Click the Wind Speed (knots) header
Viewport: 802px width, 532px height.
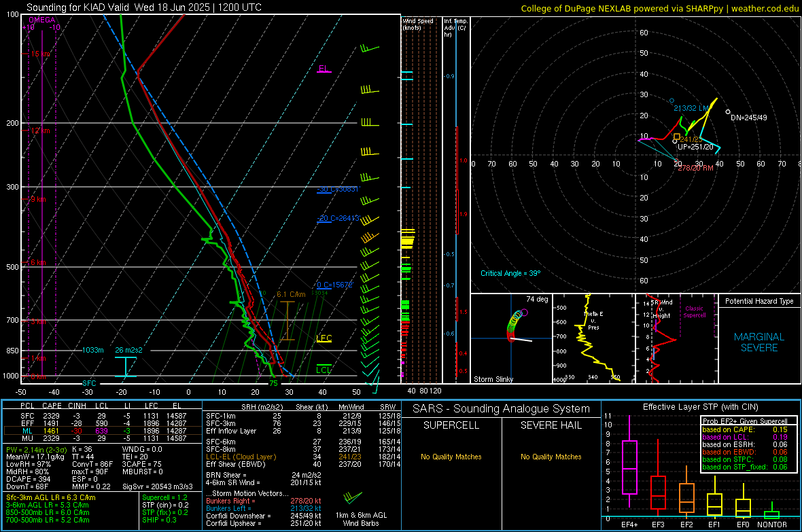[418, 24]
